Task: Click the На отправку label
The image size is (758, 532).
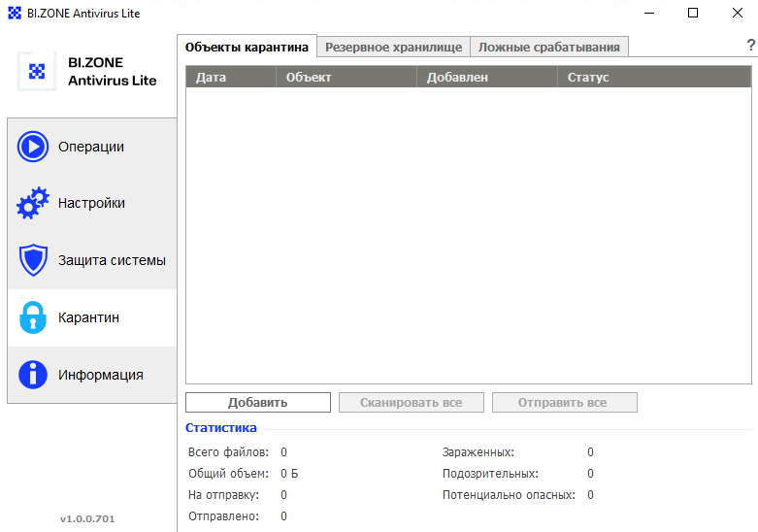Action: pyautogui.click(x=223, y=495)
